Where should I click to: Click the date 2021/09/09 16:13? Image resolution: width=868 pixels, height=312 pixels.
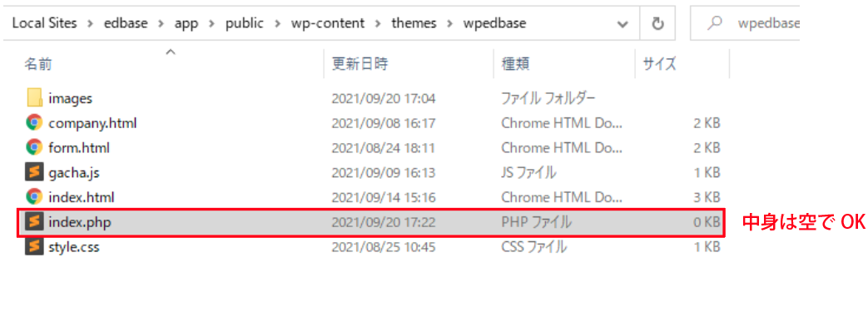384,172
